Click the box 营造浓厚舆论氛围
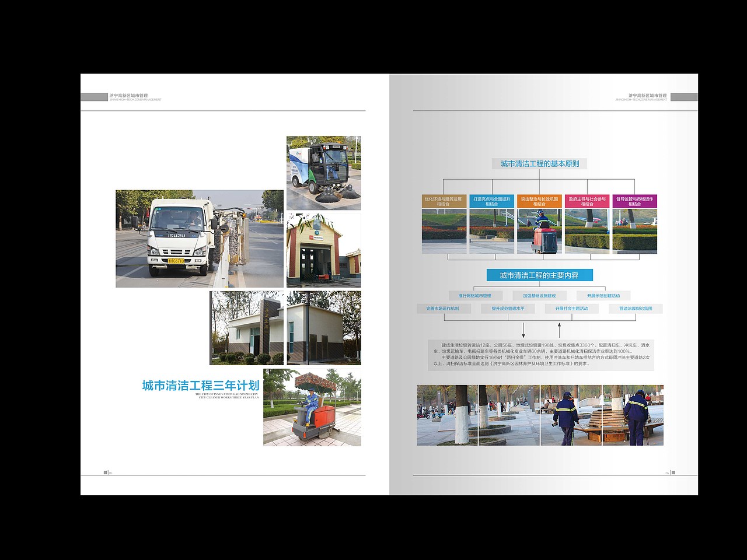This screenshot has height=560, width=747. point(636,309)
